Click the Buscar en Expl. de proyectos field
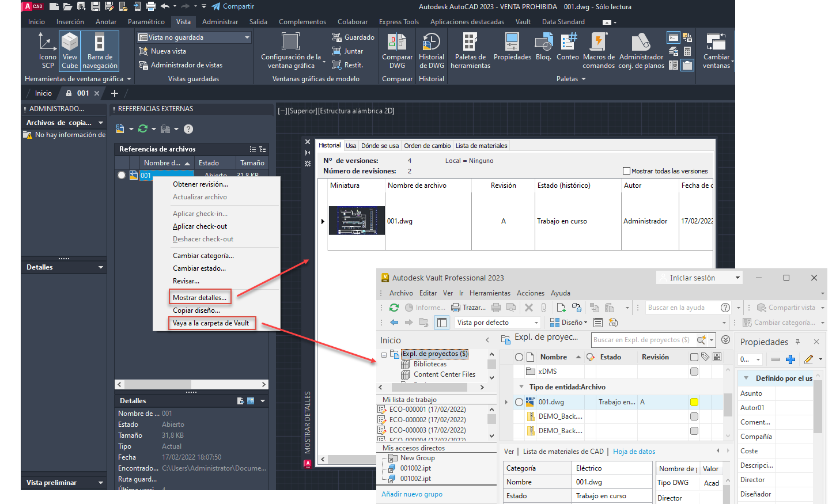Screen dimensions: 836x504 [x=642, y=340]
